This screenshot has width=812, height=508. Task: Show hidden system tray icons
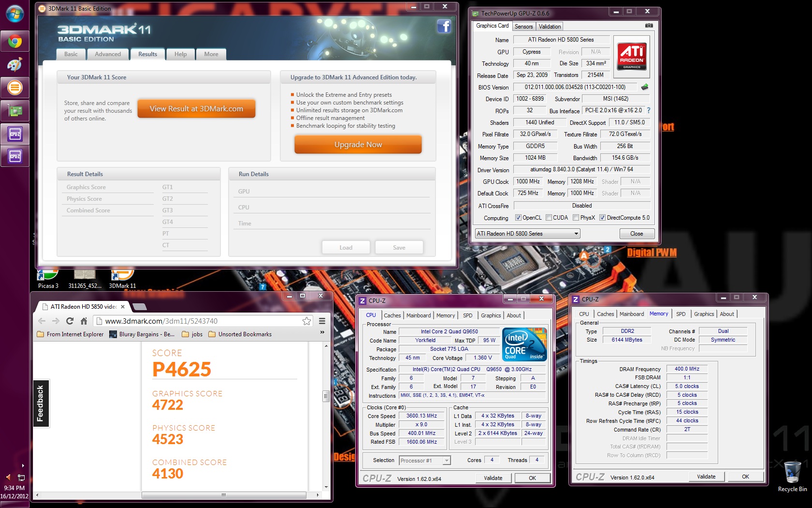click(23, 465)
